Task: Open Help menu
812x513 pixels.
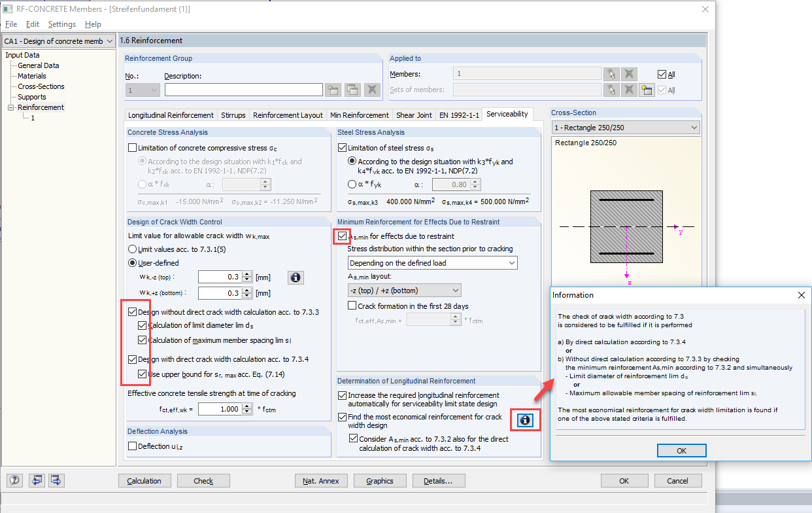Action: [93, 24]
